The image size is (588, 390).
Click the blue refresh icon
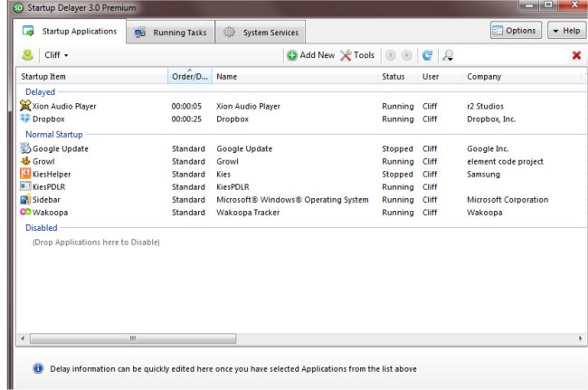point(427,55)
